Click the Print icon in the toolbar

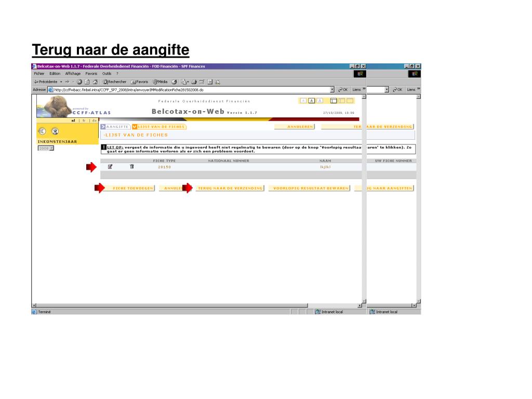(x=194, y=82)
